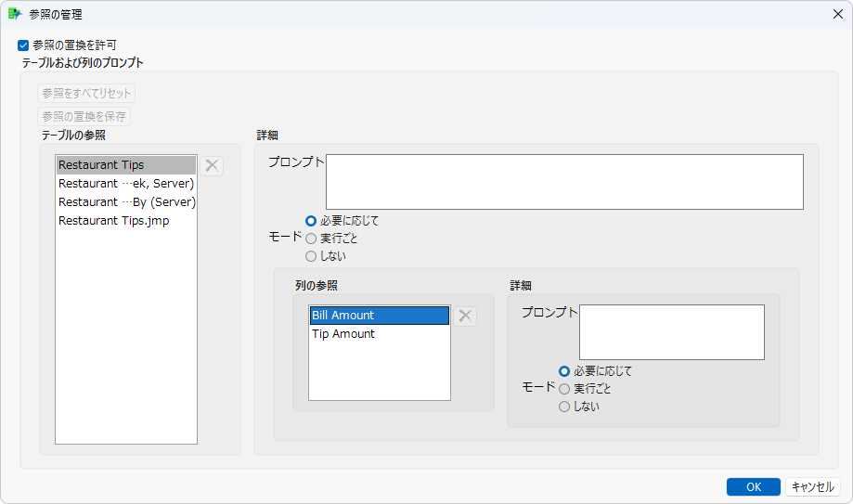Image resolution: width=853 pixels, height=504 pixels.
Task: Select column mode 実行ごと radio button
Action: [x=564, y=389]
